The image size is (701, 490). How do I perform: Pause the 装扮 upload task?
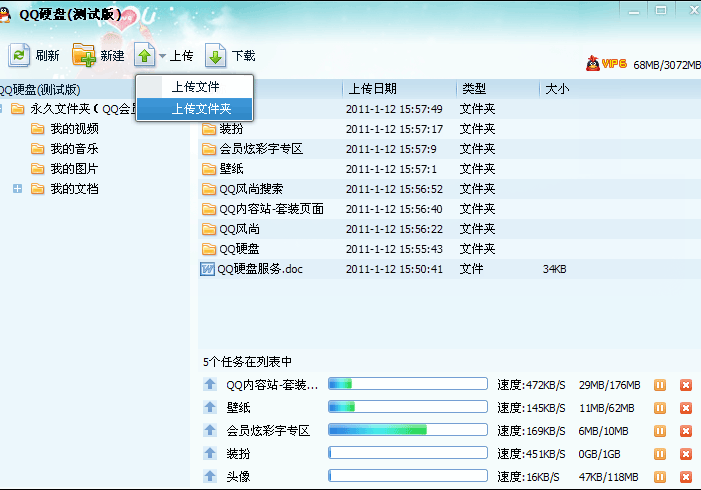point(660,454)
